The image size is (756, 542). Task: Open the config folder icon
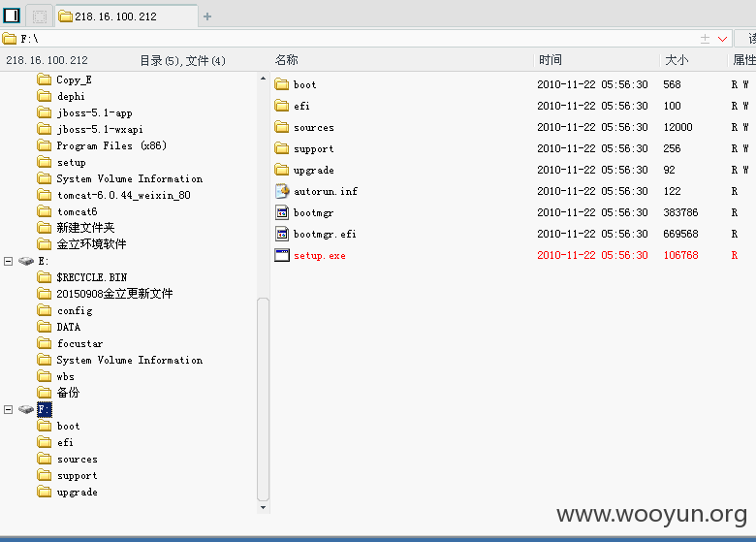coord(45,310)
